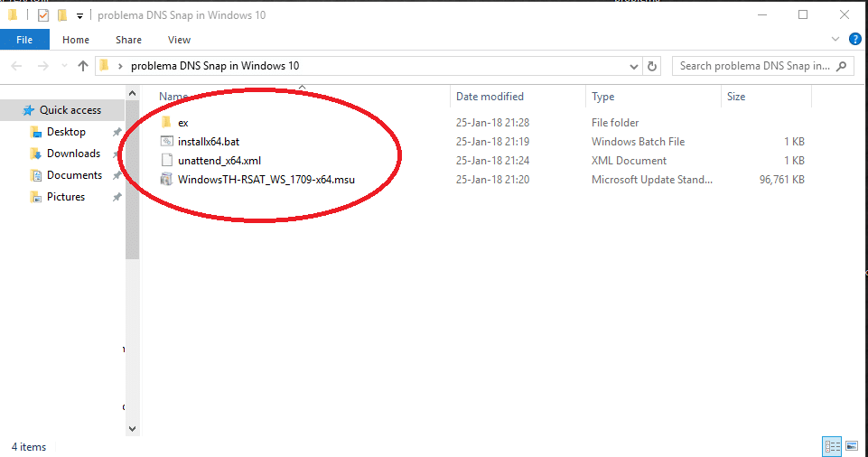Open the File ribbon tab
Viewport: 868px width, 457px height.
(24, 40)
